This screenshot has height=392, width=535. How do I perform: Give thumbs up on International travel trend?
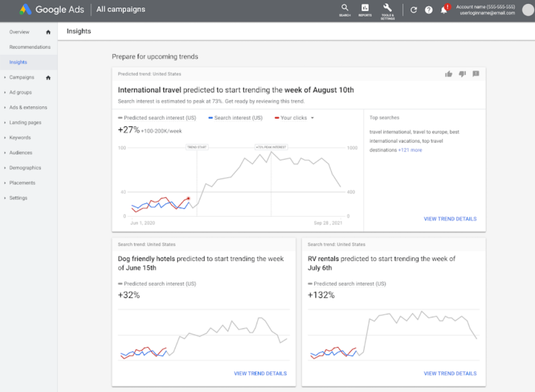click(448, 74)
